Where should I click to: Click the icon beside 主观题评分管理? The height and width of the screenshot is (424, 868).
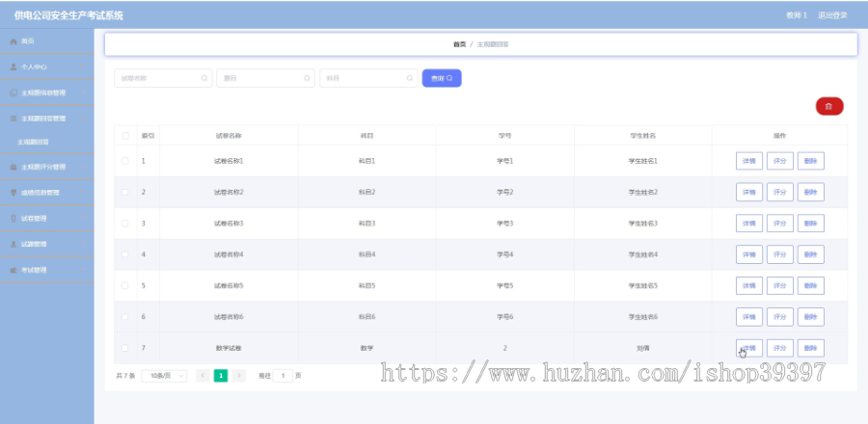(14, 167)
